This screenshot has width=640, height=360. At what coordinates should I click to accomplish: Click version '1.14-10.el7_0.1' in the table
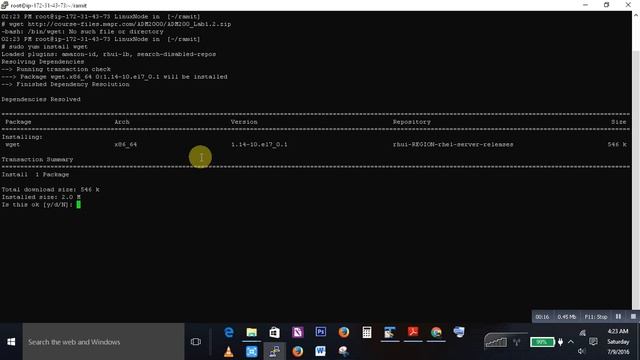(259, 144)
